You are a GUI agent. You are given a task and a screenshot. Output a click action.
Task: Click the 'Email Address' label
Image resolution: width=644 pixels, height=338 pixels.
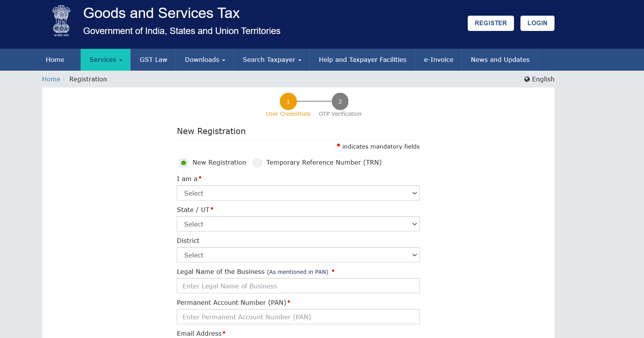tap(199, 333)
